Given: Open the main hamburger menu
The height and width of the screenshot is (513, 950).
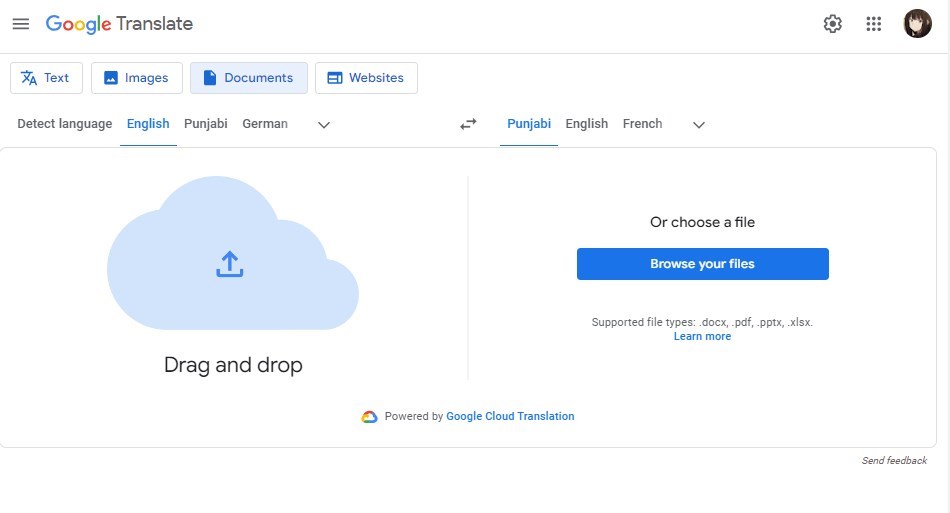Looking at the screenshot, I should (21, 24).
